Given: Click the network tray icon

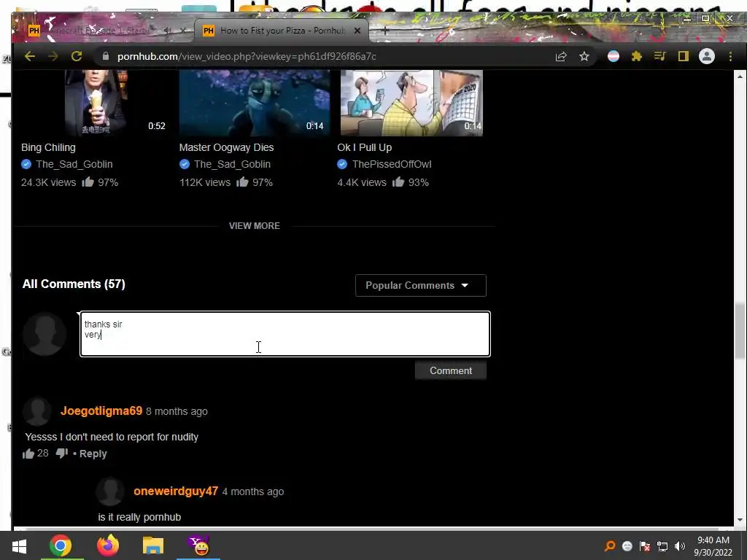Looking at the screenshot, I should tap(662, 546).
